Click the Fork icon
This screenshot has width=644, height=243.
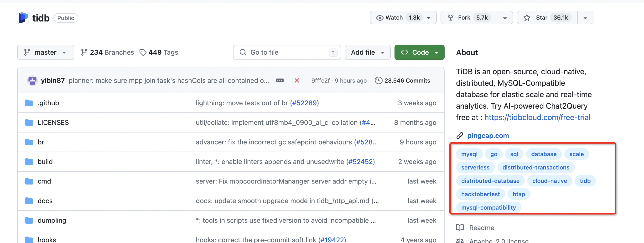click(451, 18)
